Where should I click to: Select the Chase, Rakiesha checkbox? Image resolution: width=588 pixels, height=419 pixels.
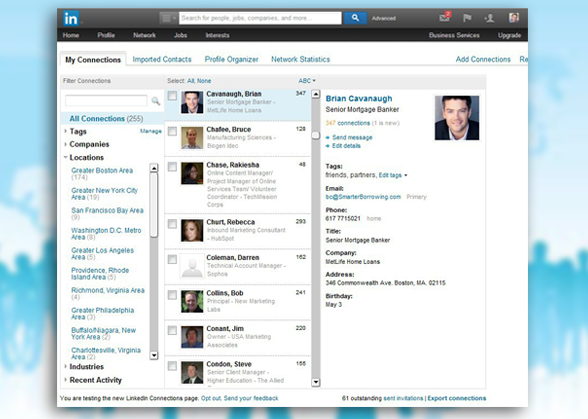point(172,167)
